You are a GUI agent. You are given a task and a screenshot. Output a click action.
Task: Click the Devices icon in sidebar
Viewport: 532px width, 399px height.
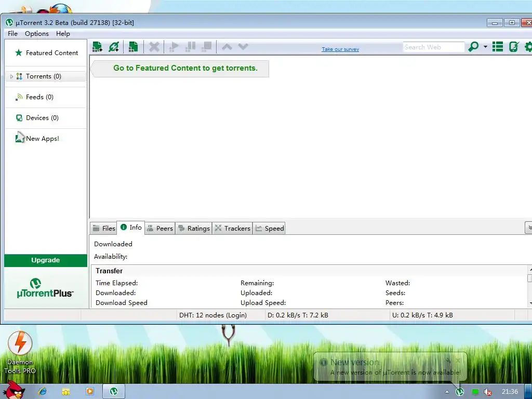click(19, 118)
